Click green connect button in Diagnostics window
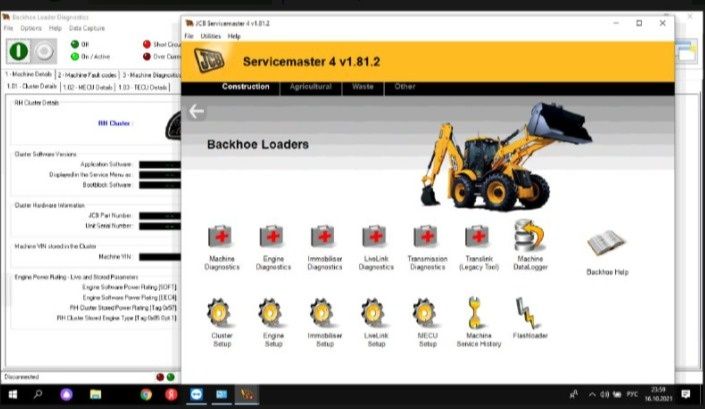The image size is (705, 409). tap(18, 51)
